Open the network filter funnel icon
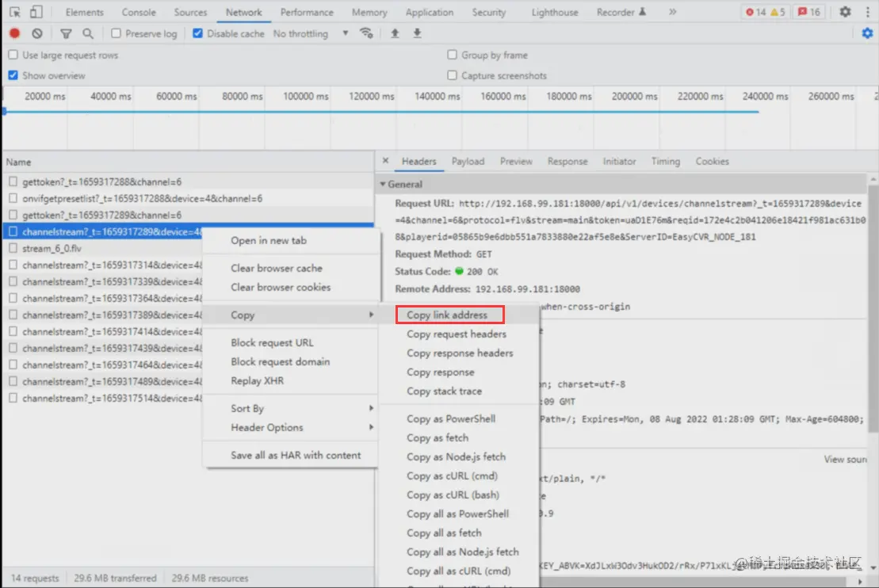The image size is (879, 588). tap(66, 33)
